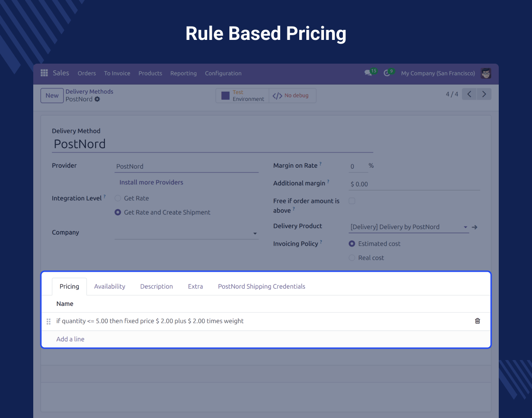Click the user avatar in the top bar
532x418 pixels.
pos(486,73)
